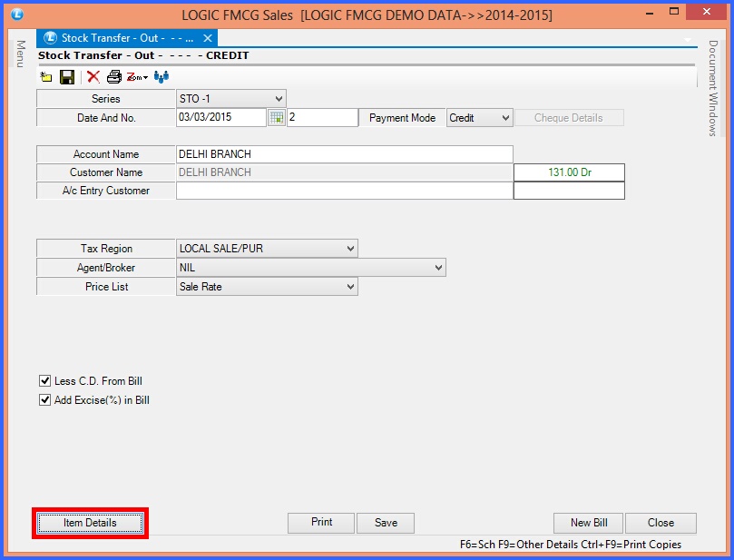Viewport: 734px width, 560px height.
Task: Open the calendar date picker icon
Action: 277,118
